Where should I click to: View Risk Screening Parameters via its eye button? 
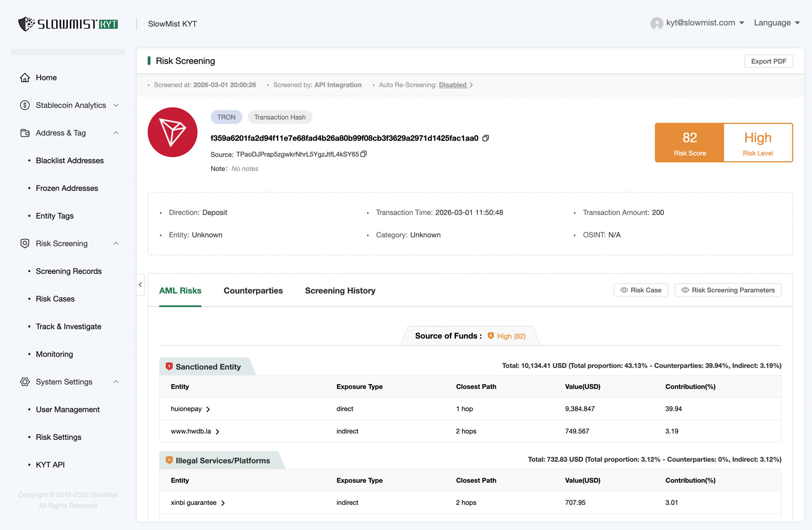click(x=728, y=290)
